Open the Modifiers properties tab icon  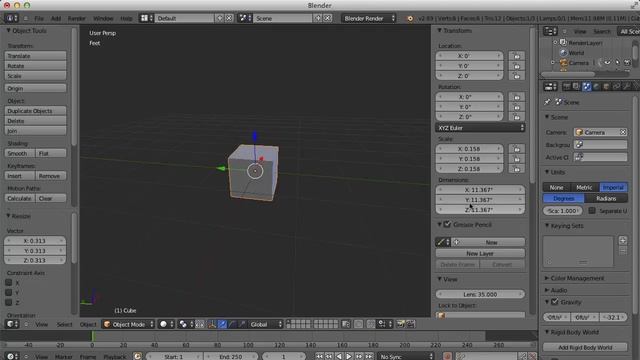pyautogui.click(x=626, y=86)
